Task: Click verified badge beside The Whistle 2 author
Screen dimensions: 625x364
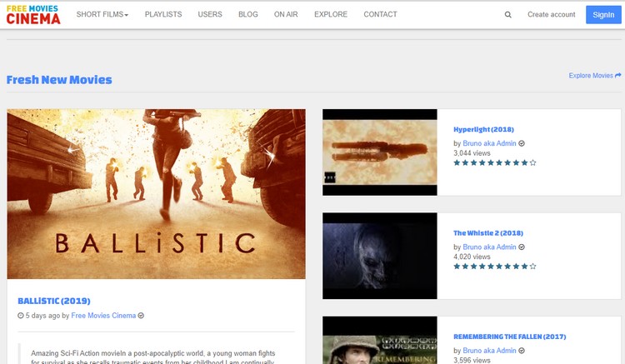Action: [x=522, y=247]
